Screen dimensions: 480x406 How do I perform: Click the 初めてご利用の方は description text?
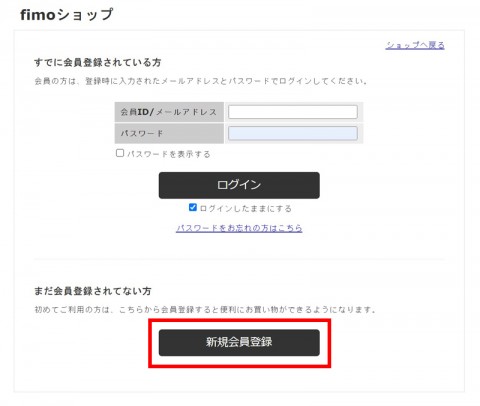click(x=205, y=310)
